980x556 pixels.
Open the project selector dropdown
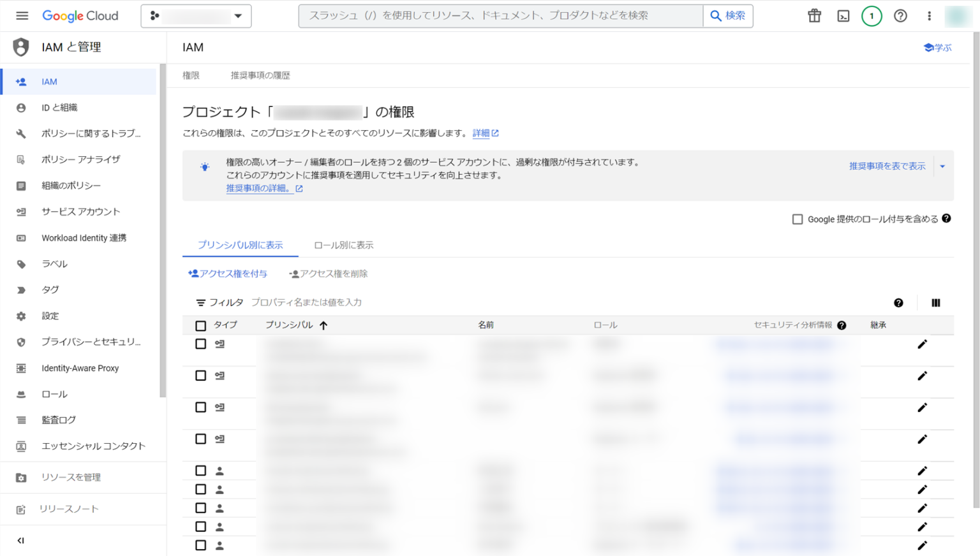pos(195,15)
